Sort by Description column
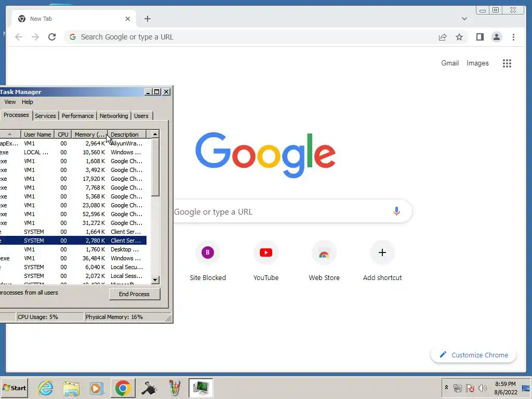 [x=127, y=135]
